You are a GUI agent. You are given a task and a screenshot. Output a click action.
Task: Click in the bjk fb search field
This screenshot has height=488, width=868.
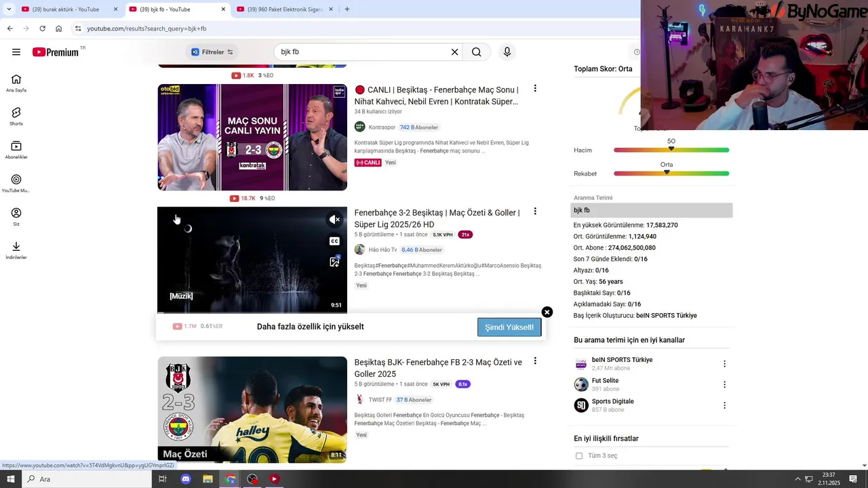363,52
